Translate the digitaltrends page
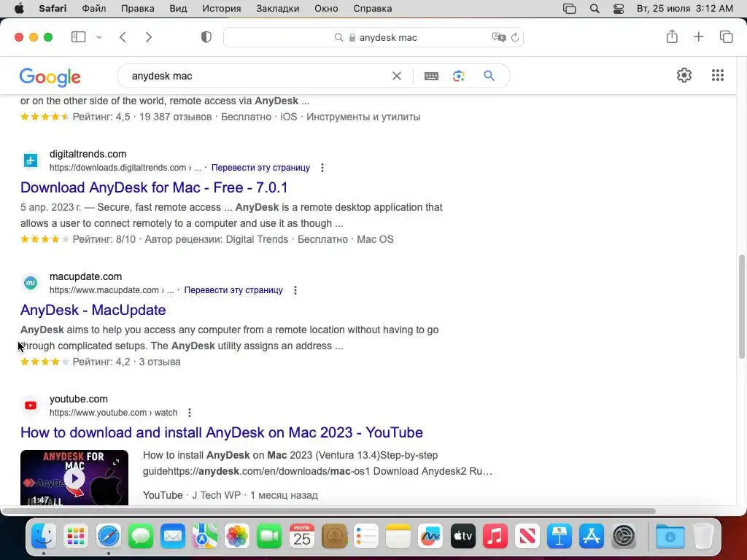This screenshot has height=560, width=747. 260,168
